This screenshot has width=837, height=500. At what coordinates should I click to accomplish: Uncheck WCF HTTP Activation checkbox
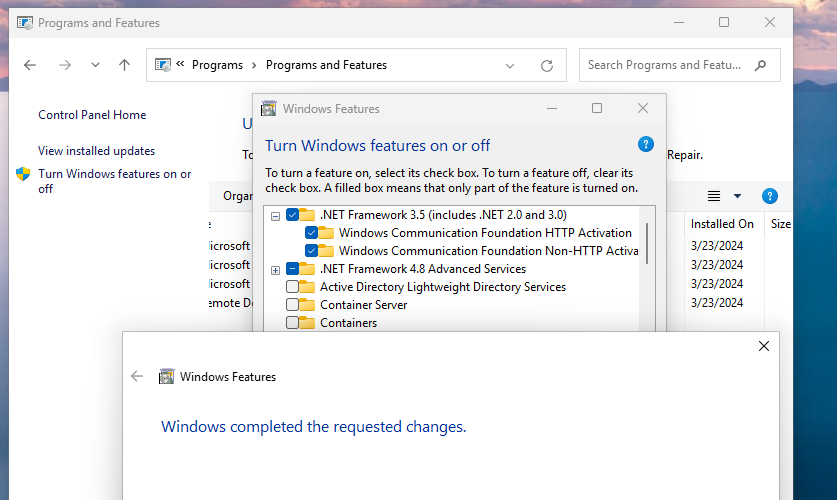pos(311,233)
